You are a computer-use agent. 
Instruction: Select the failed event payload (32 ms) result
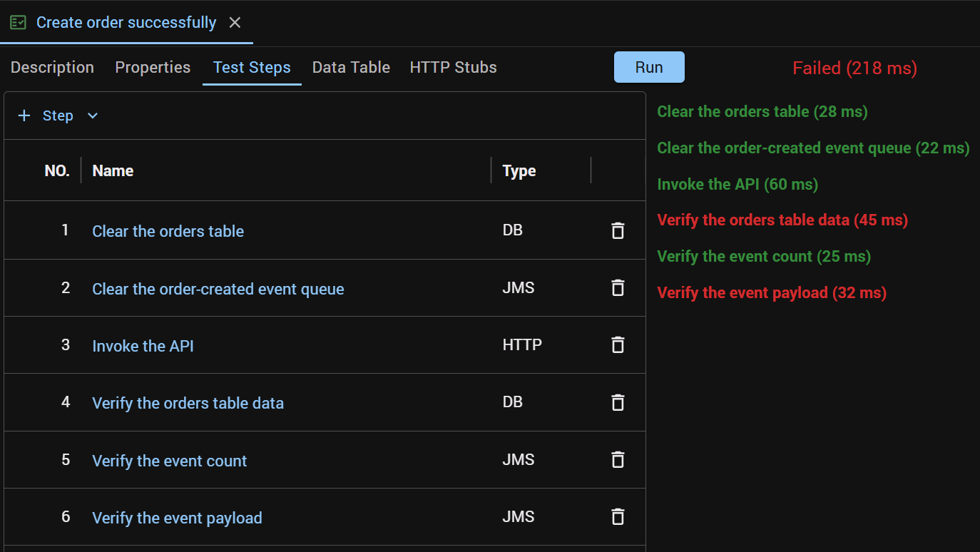(772, 292)
